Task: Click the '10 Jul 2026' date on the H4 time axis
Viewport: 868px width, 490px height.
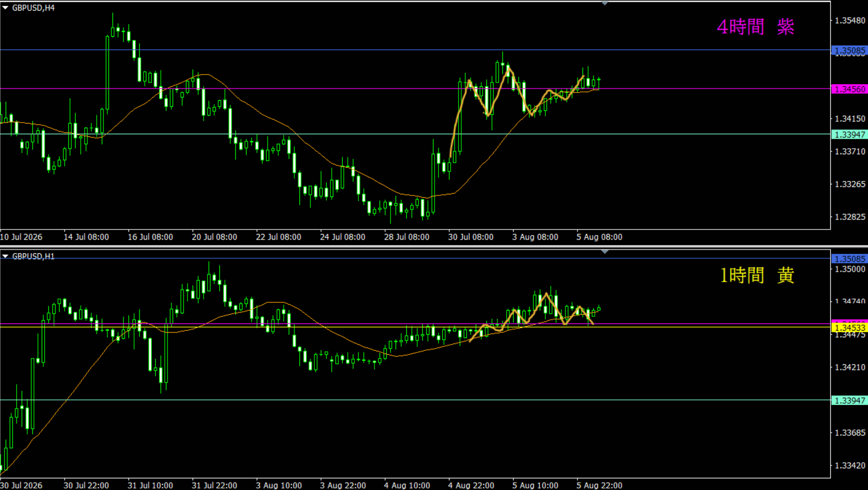Action: coord(21,237)
